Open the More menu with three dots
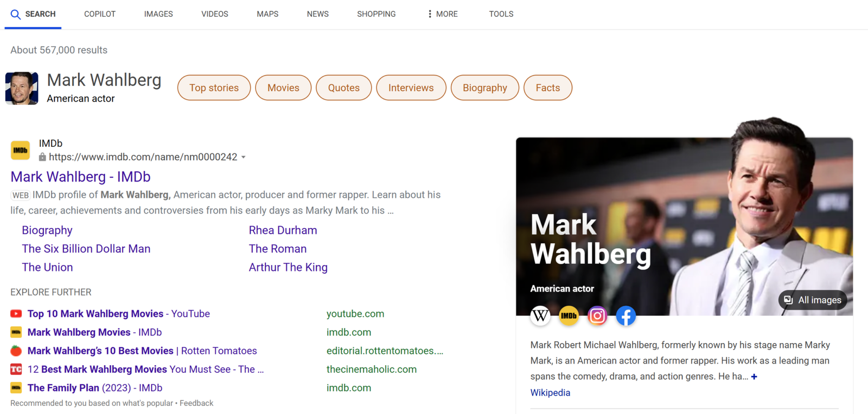This screenshot has height=414, width=868. 442,14
